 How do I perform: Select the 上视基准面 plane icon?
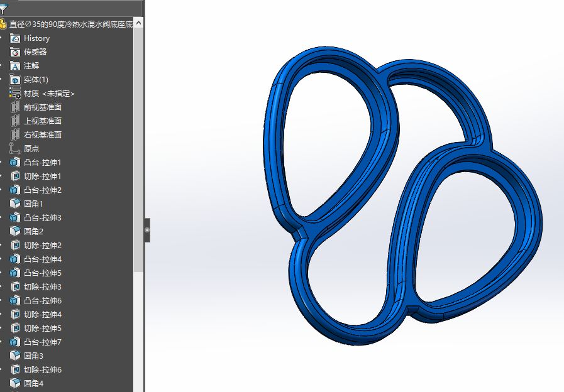coord(14,121)
